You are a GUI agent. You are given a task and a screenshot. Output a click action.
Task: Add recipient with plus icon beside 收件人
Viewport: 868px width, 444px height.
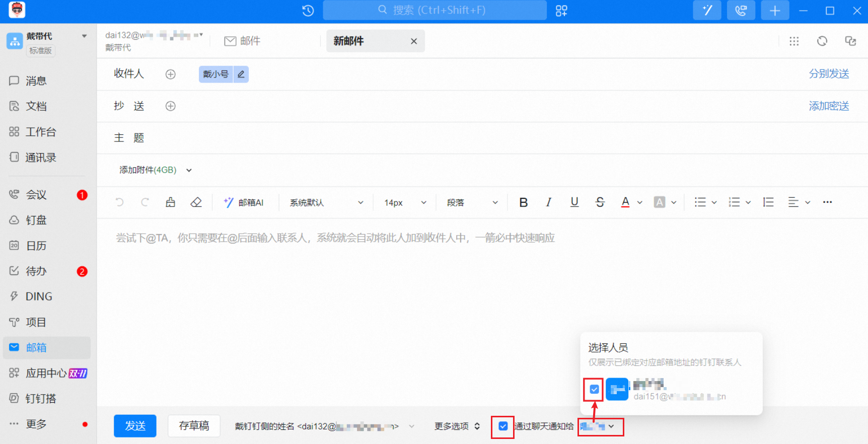(x=171, y=75)
